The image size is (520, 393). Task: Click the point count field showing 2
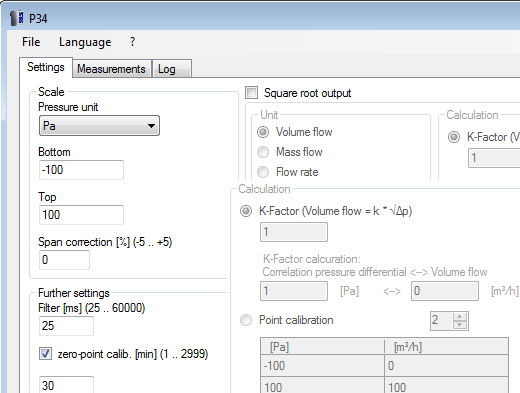(x=441, y=321)
